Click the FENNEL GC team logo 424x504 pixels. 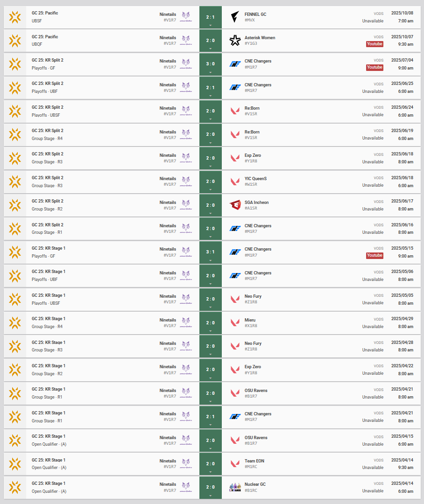point(235,17)
